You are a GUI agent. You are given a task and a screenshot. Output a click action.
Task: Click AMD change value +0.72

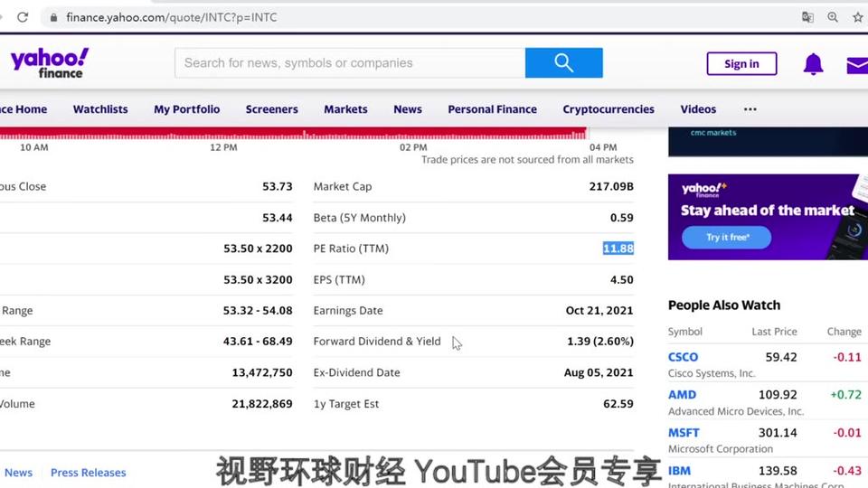(x=845, y=395)
